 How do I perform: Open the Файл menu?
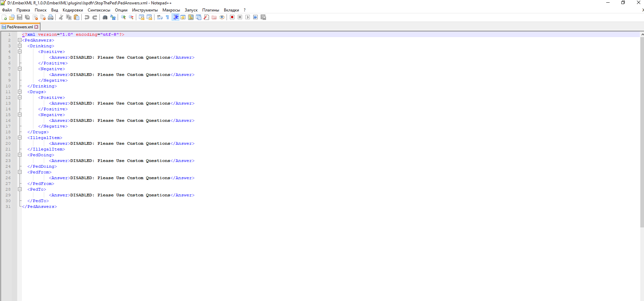click(7, 10)
